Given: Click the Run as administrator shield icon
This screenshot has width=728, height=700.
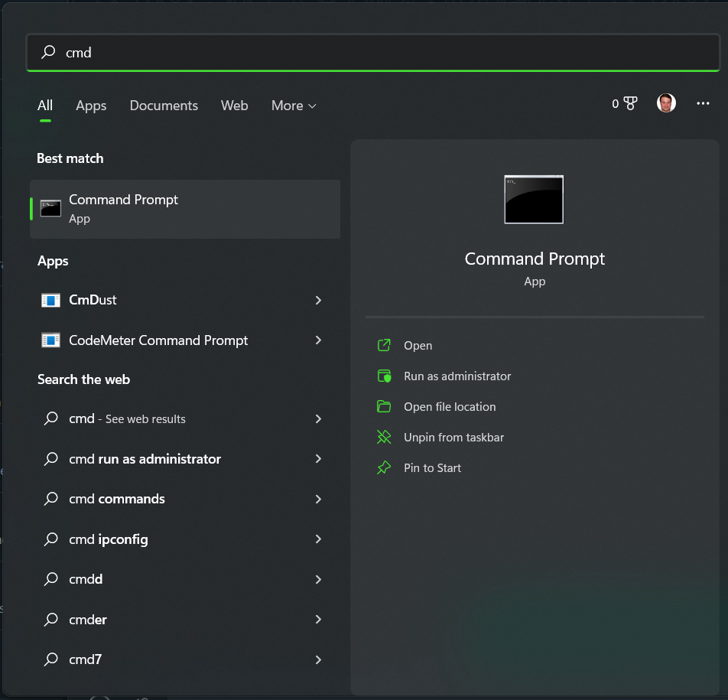Looking at the screenshot, I should [x=384, y=376].
